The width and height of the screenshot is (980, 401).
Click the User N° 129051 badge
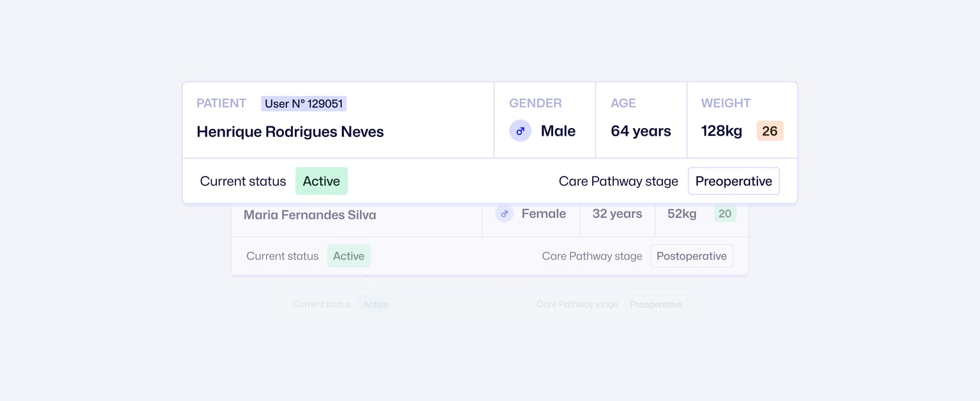(304, 103)
